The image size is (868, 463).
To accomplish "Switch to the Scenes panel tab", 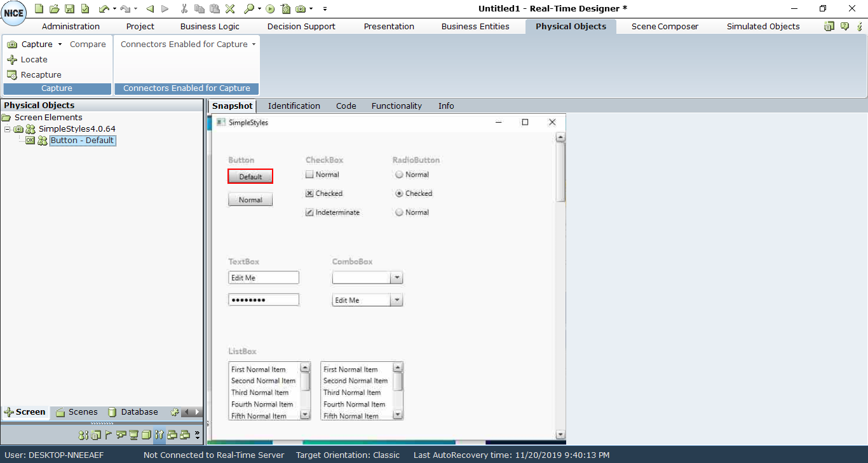I will coord(77,412).
